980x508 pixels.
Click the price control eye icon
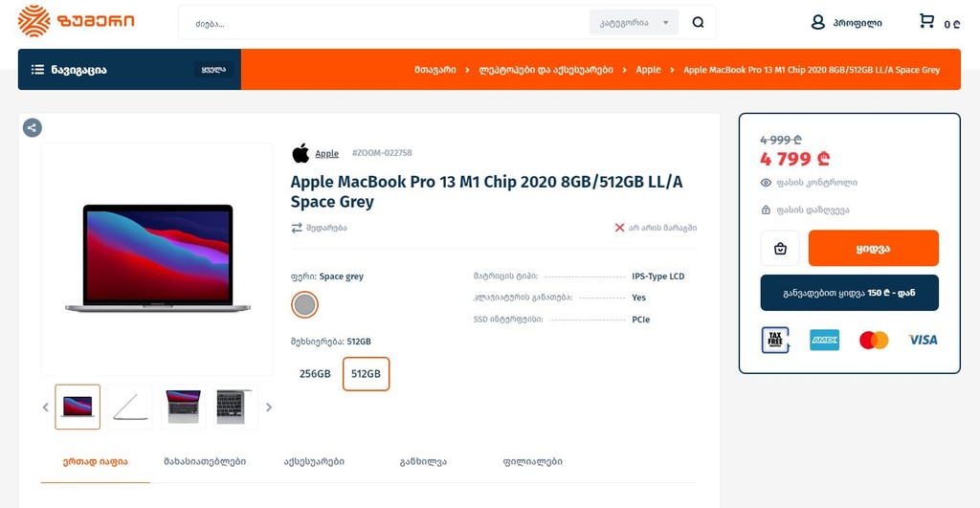(x=766, y=183)
